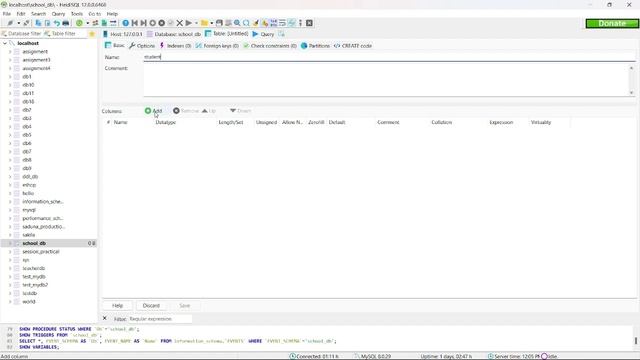This screenshot has height=360, width=640.
Task: Open dropdown arrow next to Run icon
Action: [x=196, y=23]
